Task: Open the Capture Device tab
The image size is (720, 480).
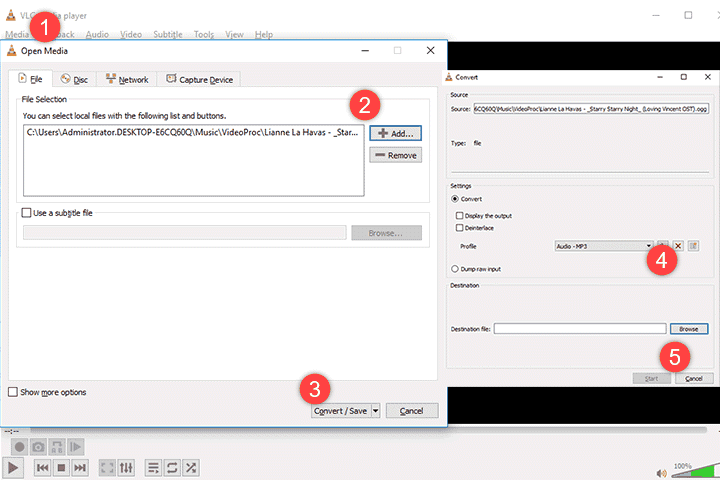Action: click(x=199, y=79)
